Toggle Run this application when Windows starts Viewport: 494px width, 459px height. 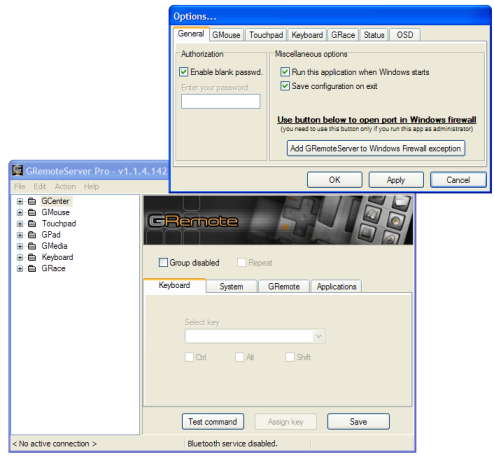pyautogui.click(x=285, y=72)
